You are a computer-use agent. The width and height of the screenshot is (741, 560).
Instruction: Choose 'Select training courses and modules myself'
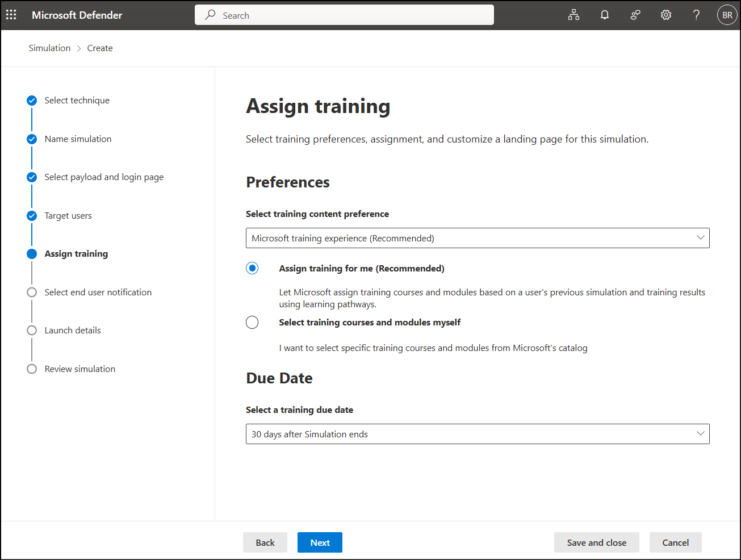point(252,322)
